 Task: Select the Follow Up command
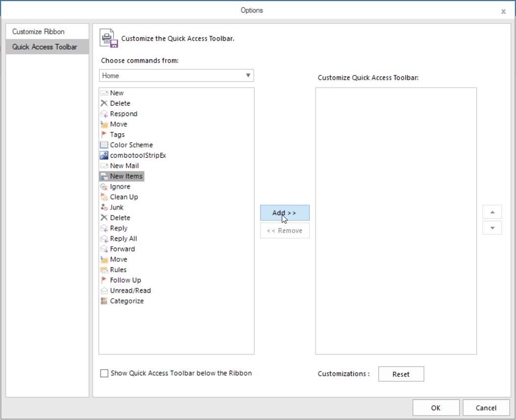coord(125,280)
